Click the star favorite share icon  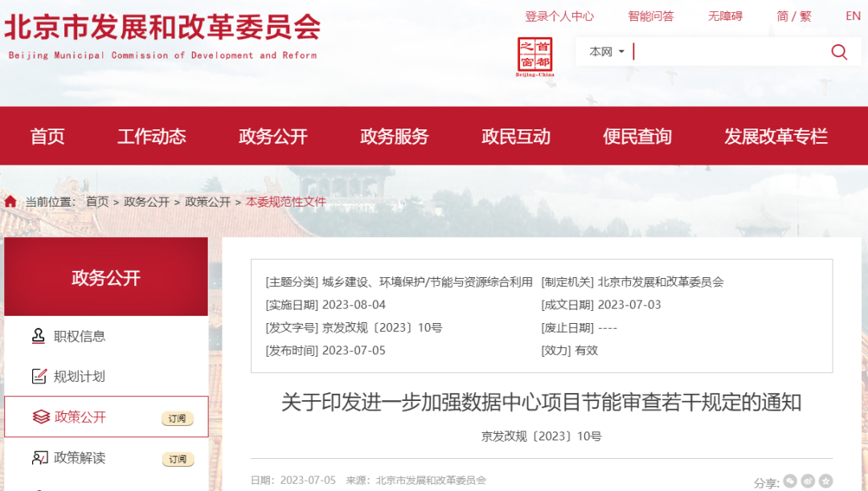825,481
